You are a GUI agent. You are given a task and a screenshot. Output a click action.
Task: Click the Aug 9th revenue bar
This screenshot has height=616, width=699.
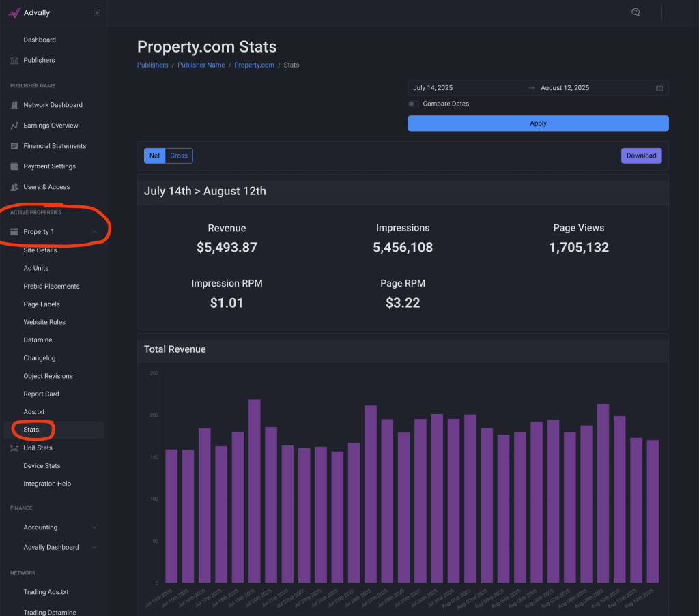[603, 493]
